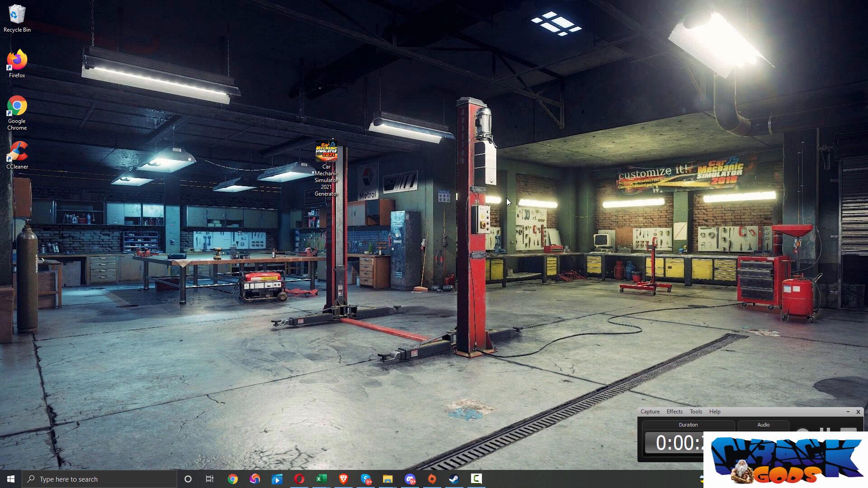Click the 'Type here to search' box
Screen dimensions: 868x488
click(99, 479)
